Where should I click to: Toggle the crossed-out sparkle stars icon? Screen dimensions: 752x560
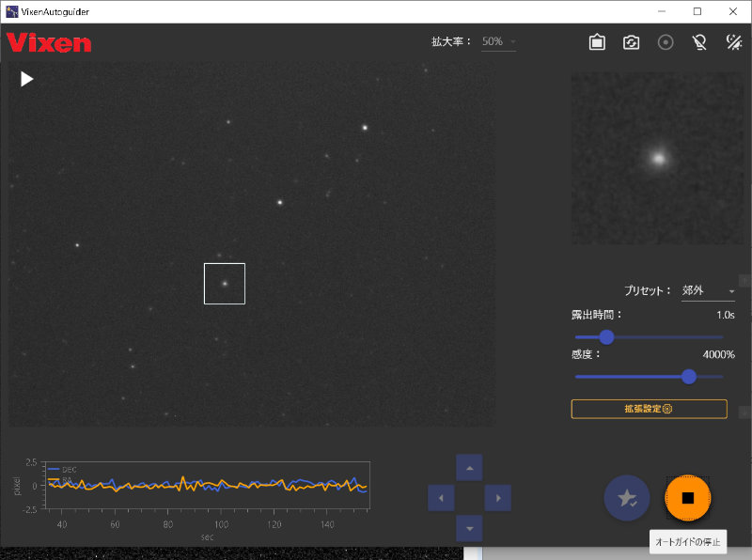(734, 42)
